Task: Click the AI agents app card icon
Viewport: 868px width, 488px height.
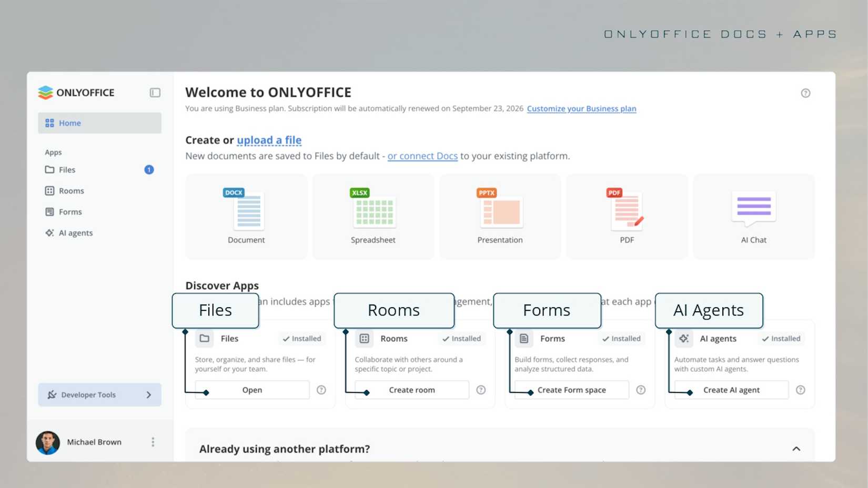Action: point(684,339)
